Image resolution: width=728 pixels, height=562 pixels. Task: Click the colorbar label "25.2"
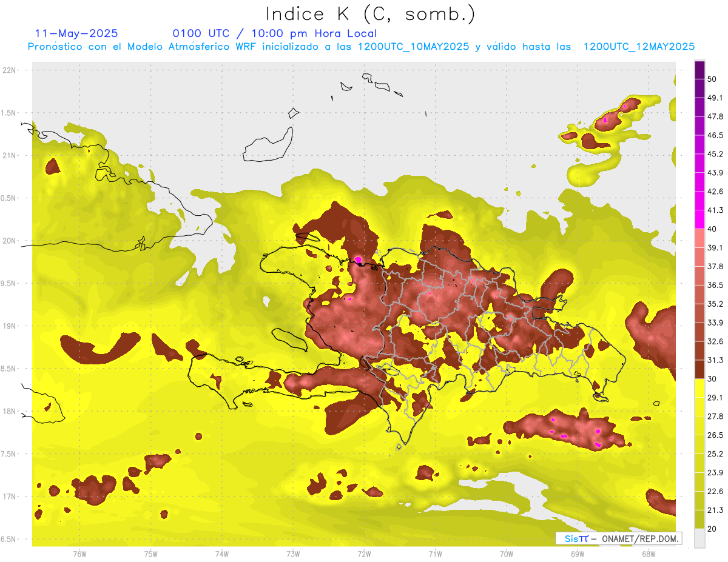tap(715, 454)
